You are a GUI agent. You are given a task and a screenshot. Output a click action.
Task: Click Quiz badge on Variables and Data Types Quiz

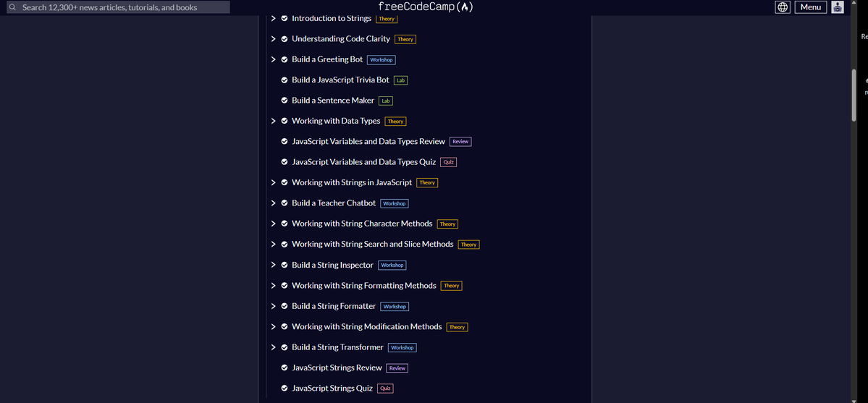(448, 162)
